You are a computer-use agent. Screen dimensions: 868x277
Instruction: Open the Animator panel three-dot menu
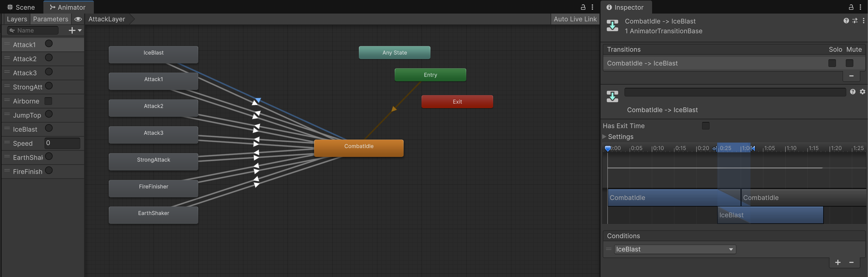click(x=592, y=7)
